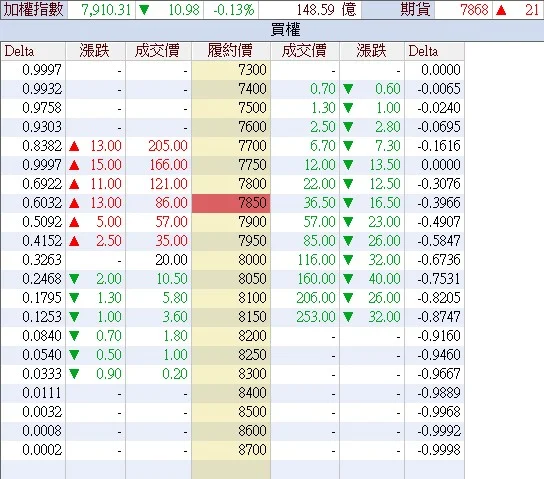Image resolution: width=544 pixels, height=479 pixels.
Task: Click put delta value -0.6736
Action: click(439, 260)
